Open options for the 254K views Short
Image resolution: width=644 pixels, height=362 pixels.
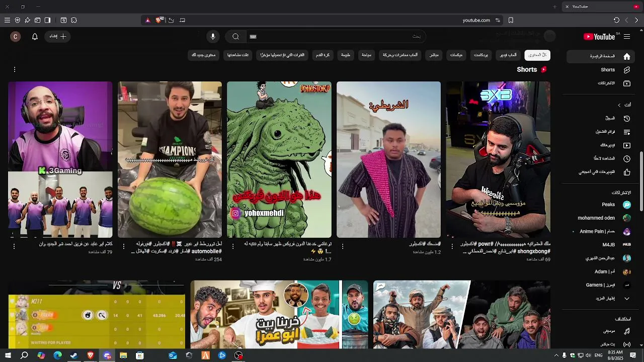124,246
